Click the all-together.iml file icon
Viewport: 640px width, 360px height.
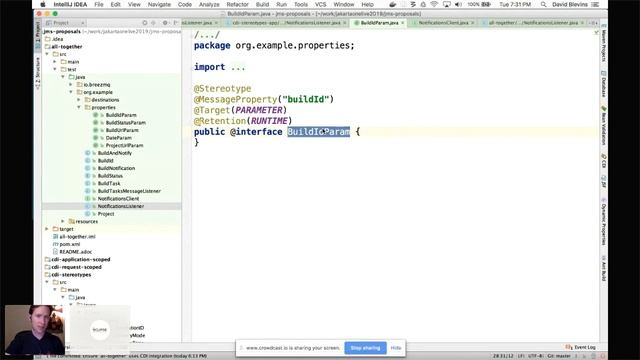(56, 237)
